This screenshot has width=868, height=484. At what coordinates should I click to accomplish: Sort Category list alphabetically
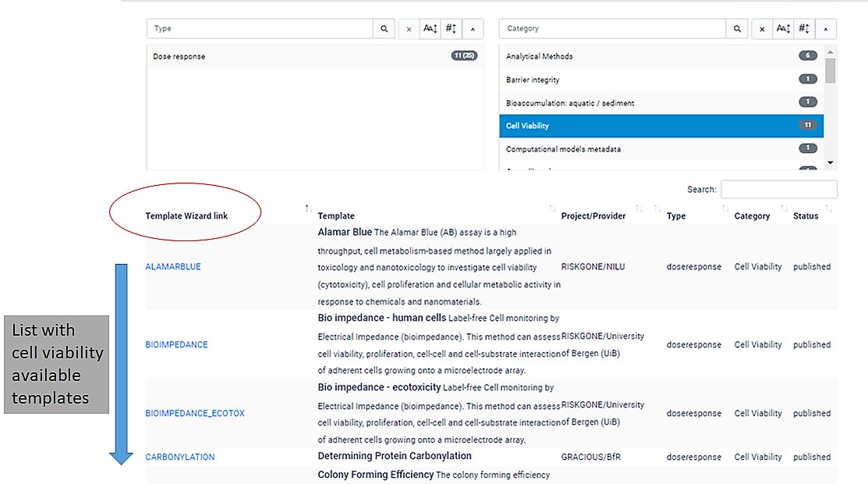[783, 29]
